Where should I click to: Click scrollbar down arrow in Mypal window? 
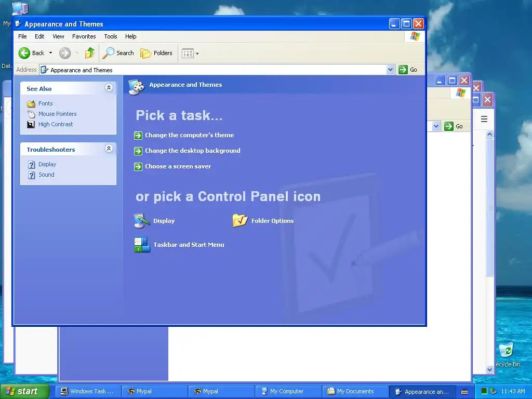pos(489,369)
